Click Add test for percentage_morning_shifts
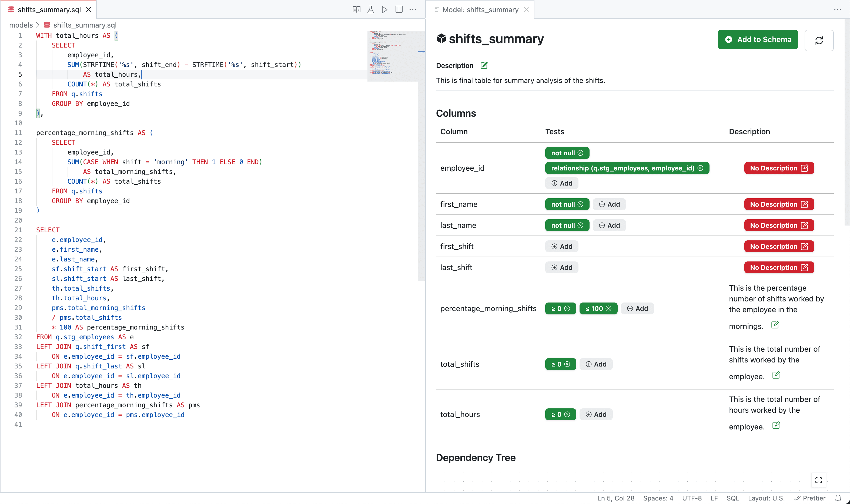The height and width of the screenshot is (504, 850). pyautogui.click(x=638, y=308)
